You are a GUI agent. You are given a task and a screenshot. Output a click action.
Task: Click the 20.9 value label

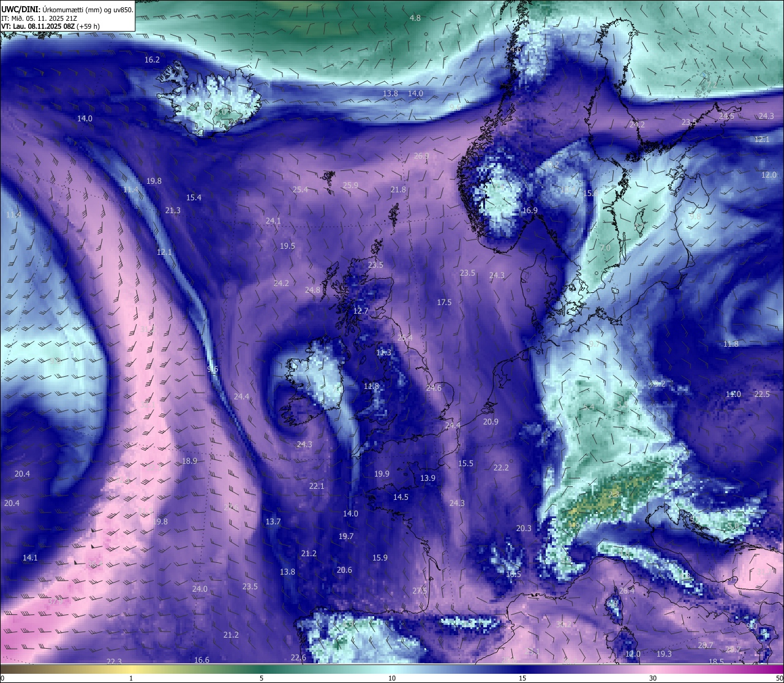(491, 422)
